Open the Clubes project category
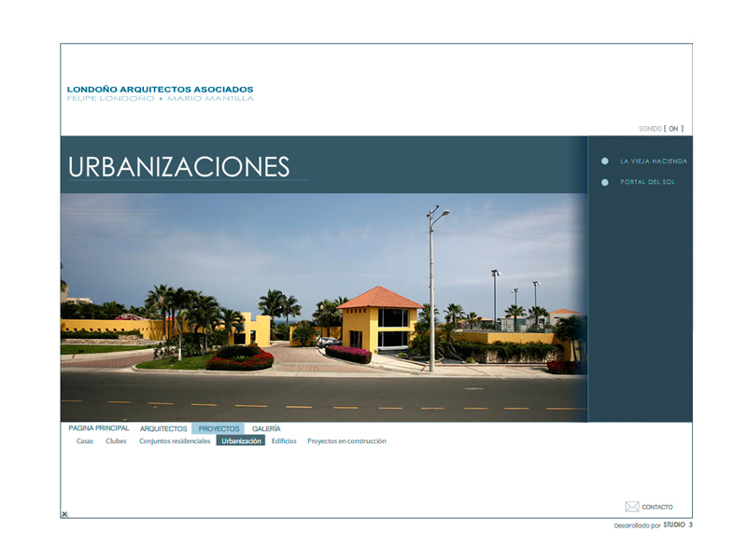The height and width of the screenshot is (560, 747). click(x=116, y=441)
